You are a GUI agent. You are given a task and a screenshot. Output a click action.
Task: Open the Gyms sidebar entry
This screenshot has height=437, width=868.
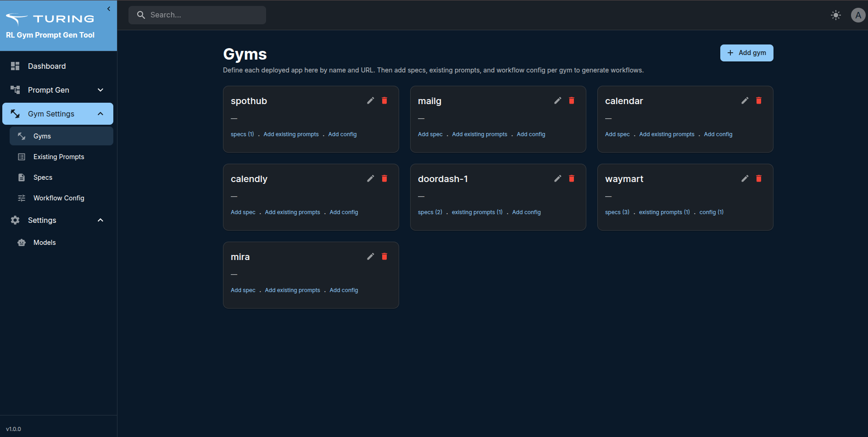(x=41, y=136)
